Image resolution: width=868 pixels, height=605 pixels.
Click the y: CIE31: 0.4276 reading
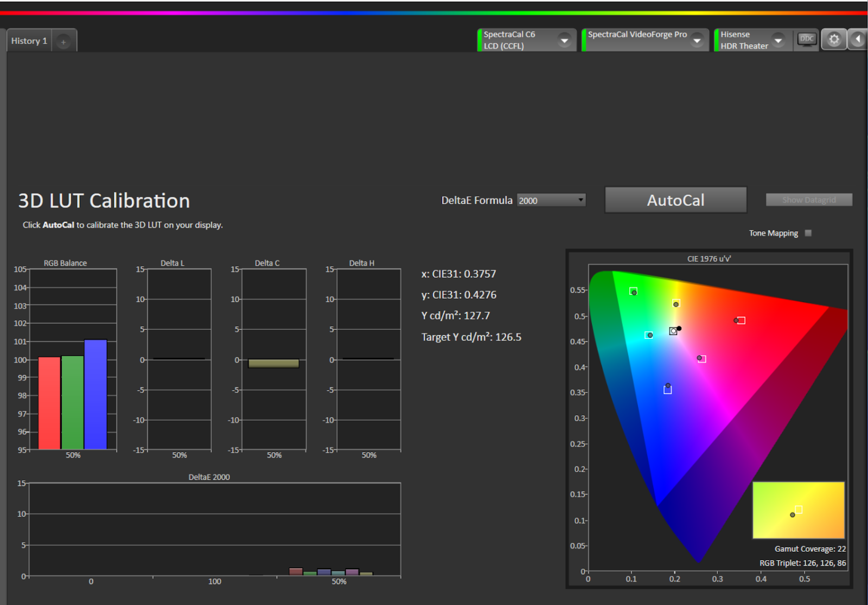(x=459, y=295)
